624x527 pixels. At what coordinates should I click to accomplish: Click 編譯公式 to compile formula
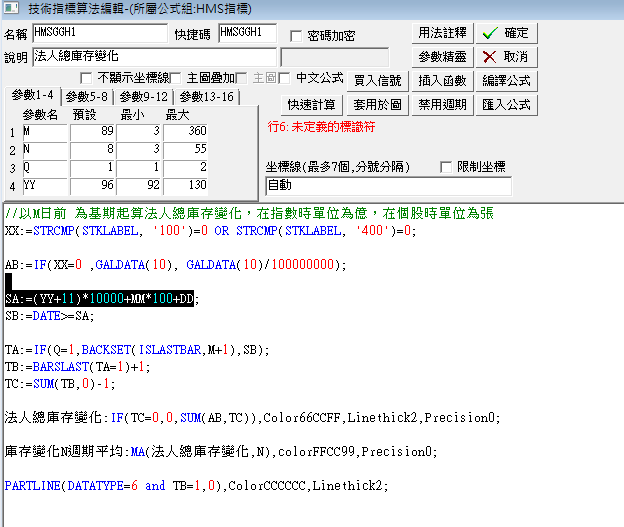pyautogui.click(x=506, y=81)
